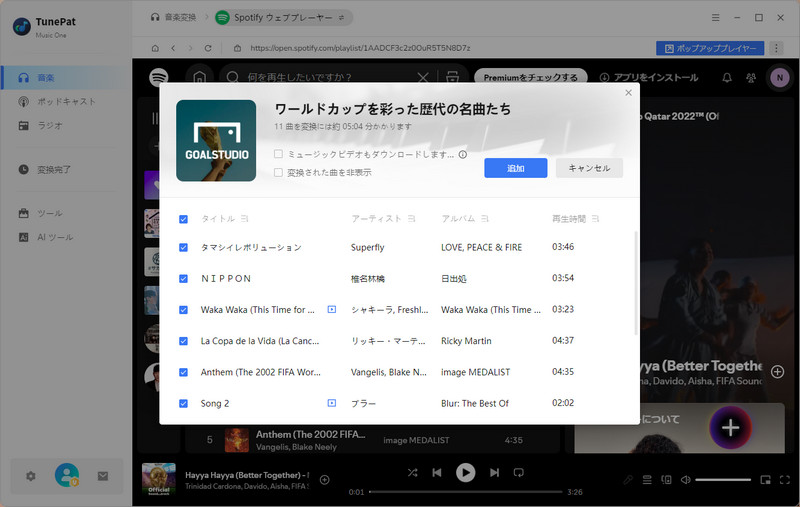Click the browser home icon
The width and height of the screenshot is (800, 507).
[155, 48]
